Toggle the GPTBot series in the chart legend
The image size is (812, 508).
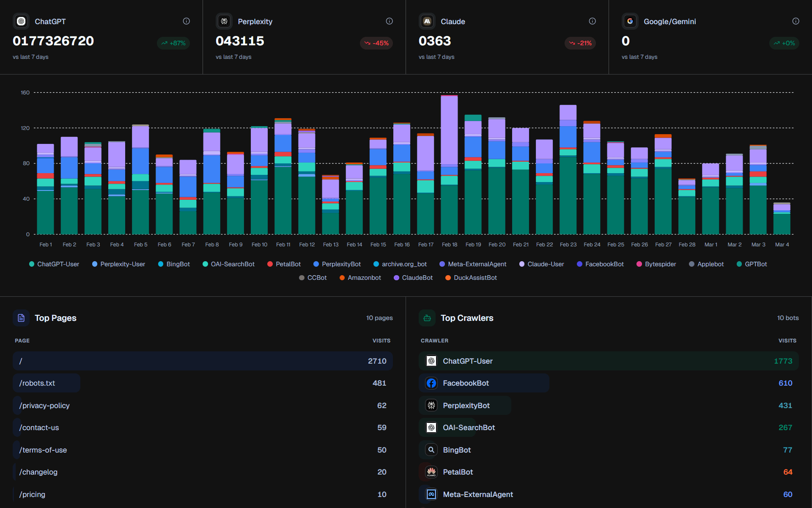[752, 264]
